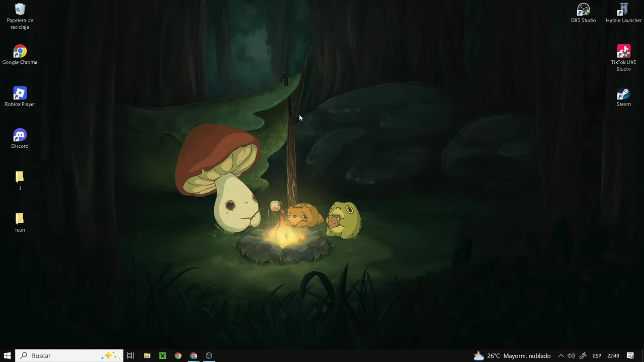Select the Discord desktop shortcut

(x=20, y=138)
